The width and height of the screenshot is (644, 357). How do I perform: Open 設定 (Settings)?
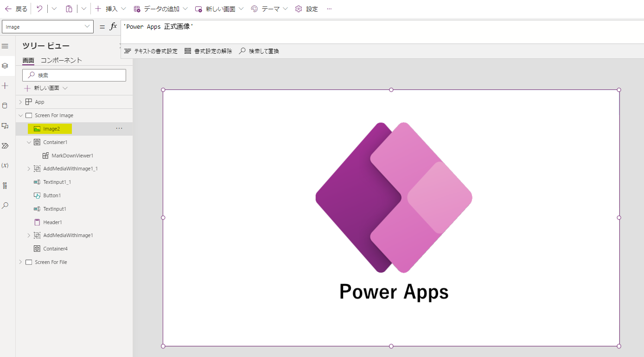click(x=306, y=9)
